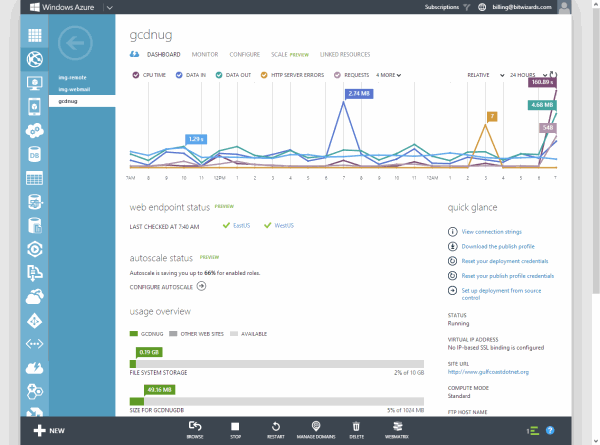600x445 pixels.
Task: Click Reset your deployment credentials link
Action: coord(505,261)
